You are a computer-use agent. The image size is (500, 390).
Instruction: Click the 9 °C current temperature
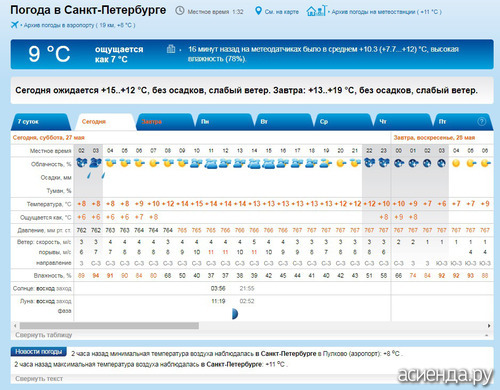[49, 54]
